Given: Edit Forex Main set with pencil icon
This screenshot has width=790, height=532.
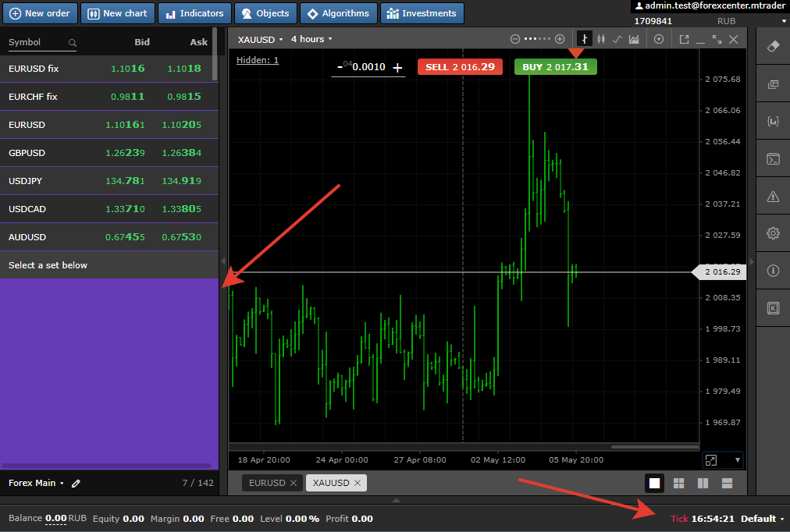Looking at the screenshot, I should pyautogui.click(x=76, y=483).
